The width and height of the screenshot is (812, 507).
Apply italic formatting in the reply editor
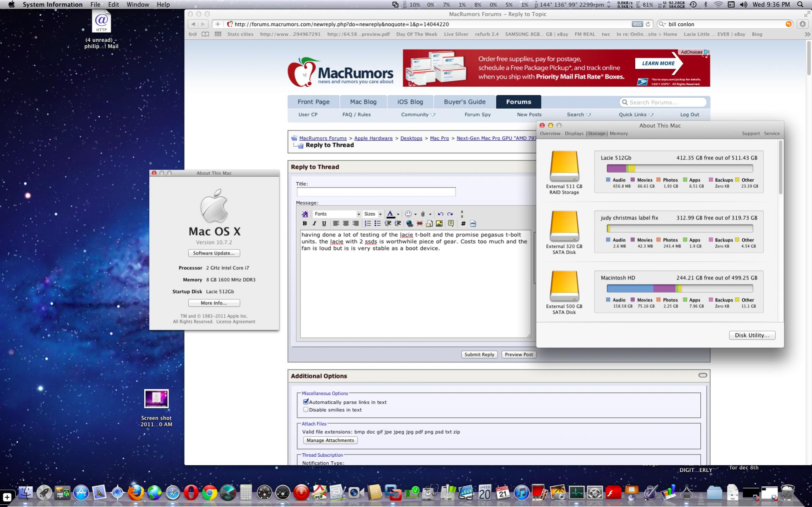[x=314, y=223]
